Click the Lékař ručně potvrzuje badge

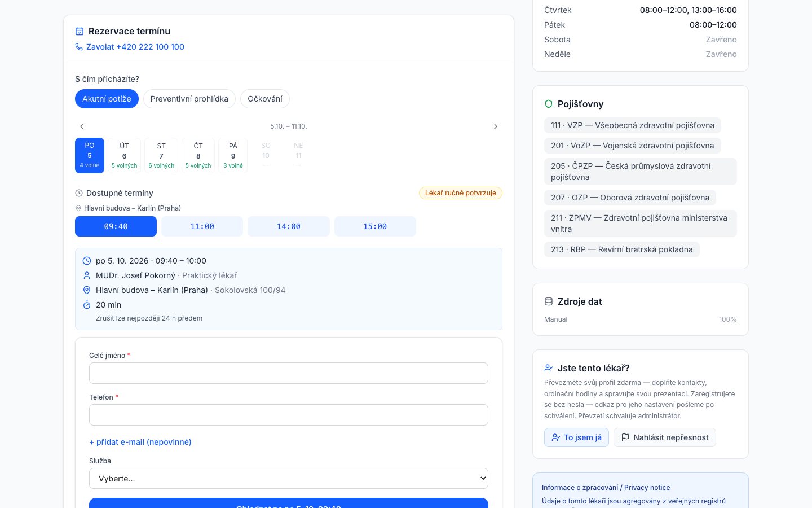coord(461,193)
